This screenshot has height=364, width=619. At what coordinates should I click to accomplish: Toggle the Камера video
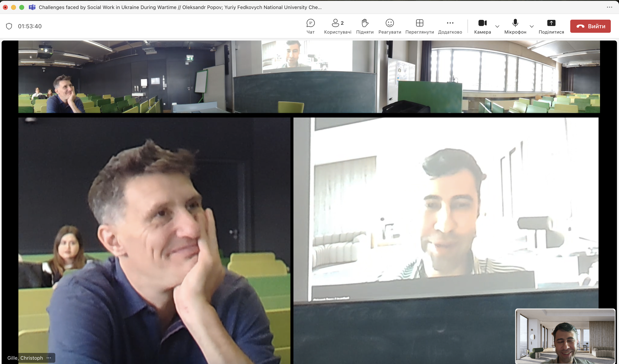482,26
